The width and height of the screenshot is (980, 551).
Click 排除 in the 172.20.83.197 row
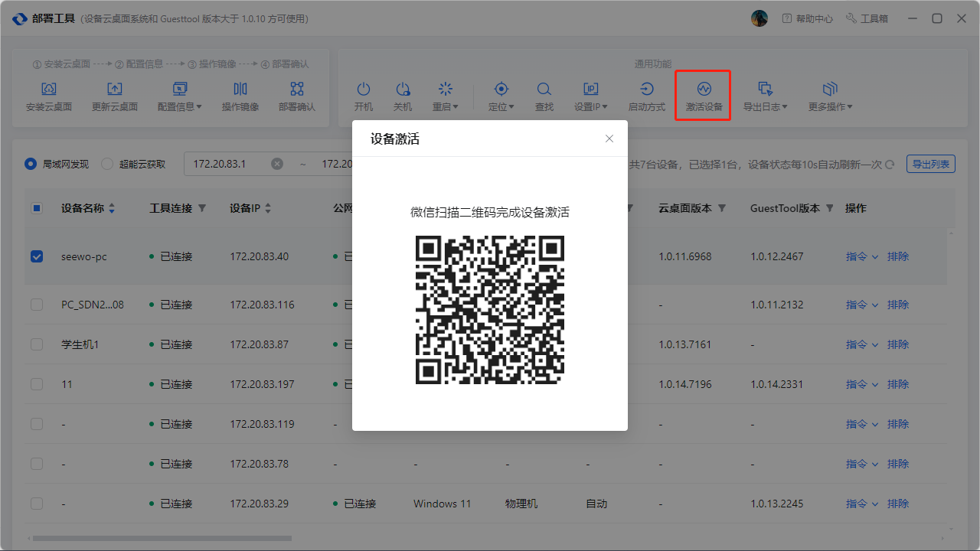tap(898, 384)
